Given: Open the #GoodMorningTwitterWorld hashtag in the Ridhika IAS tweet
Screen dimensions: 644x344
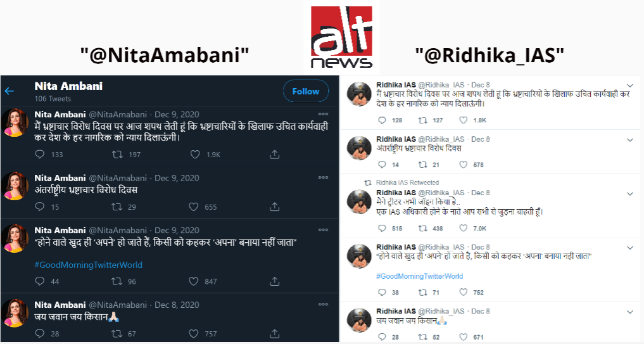Looking at the screenshot, I should point(419,276).
